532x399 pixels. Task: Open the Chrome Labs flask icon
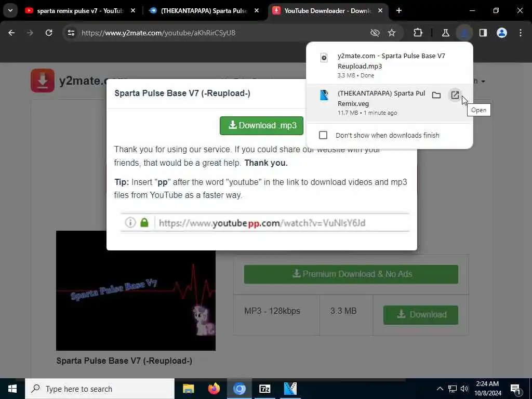click(x=445, y=33)
